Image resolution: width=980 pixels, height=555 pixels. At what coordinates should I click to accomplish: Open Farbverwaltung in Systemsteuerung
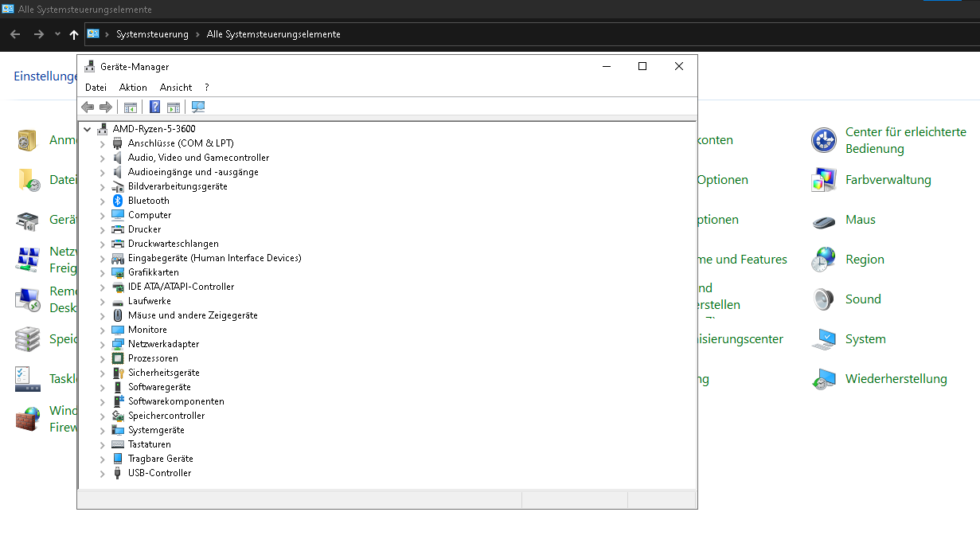click(888, 180)
